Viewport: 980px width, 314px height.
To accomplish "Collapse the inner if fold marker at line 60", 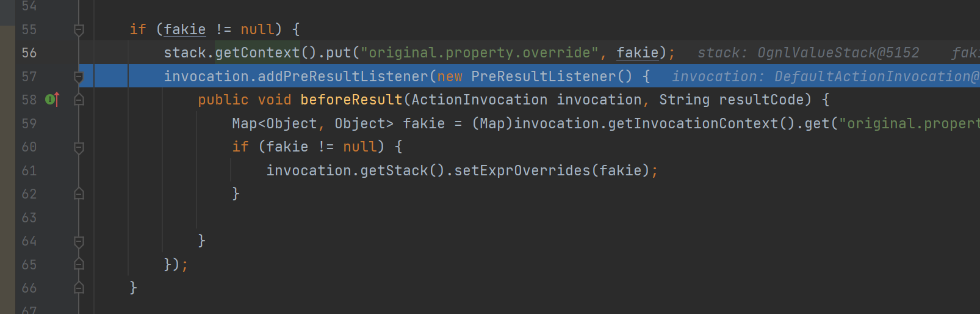I will tap(79, 147).
